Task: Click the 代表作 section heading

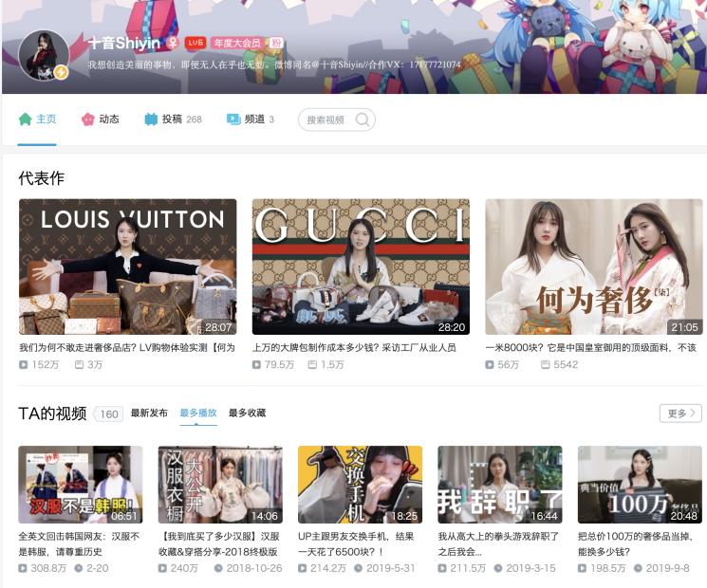Action: (x=42, y=178)
